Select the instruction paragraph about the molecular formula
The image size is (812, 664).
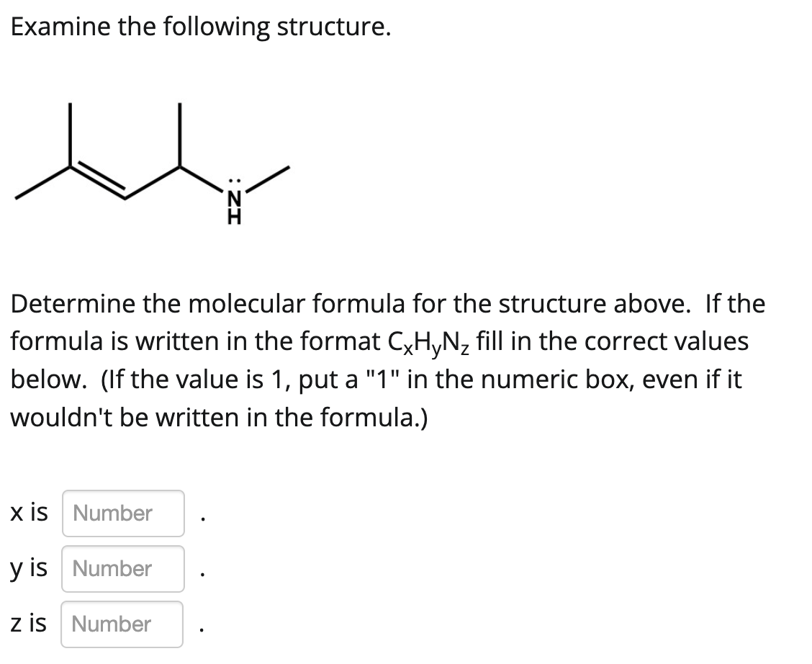(389, 360)
